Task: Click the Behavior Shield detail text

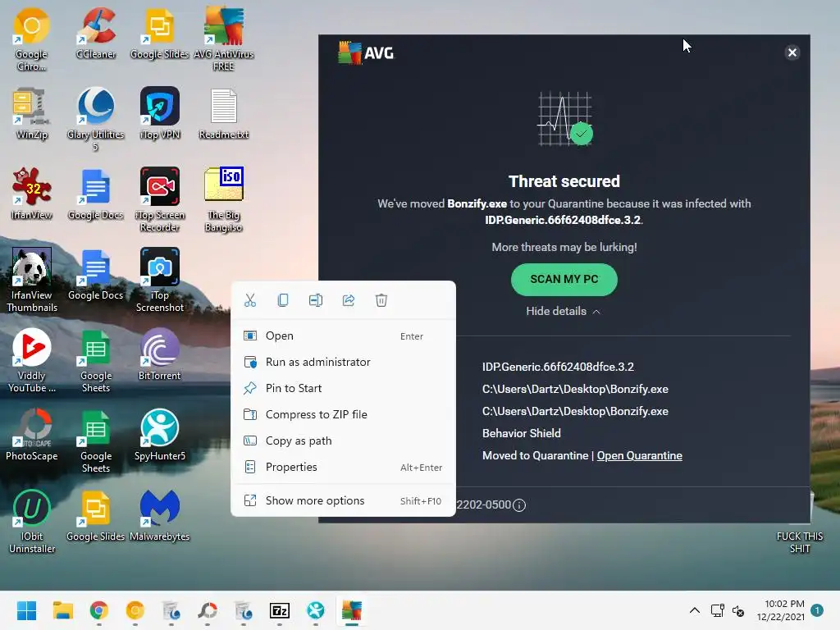Action: [x=521, y=433]
